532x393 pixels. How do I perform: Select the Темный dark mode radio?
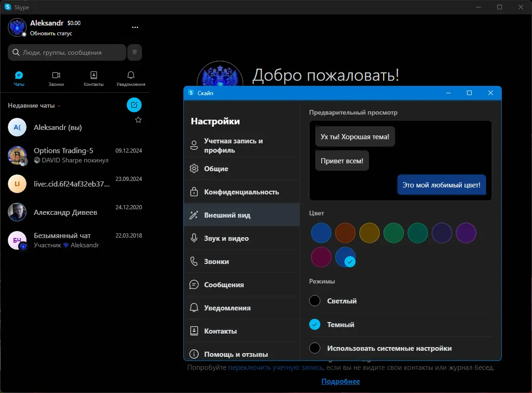pyautogui.click(x=315, y=324)
